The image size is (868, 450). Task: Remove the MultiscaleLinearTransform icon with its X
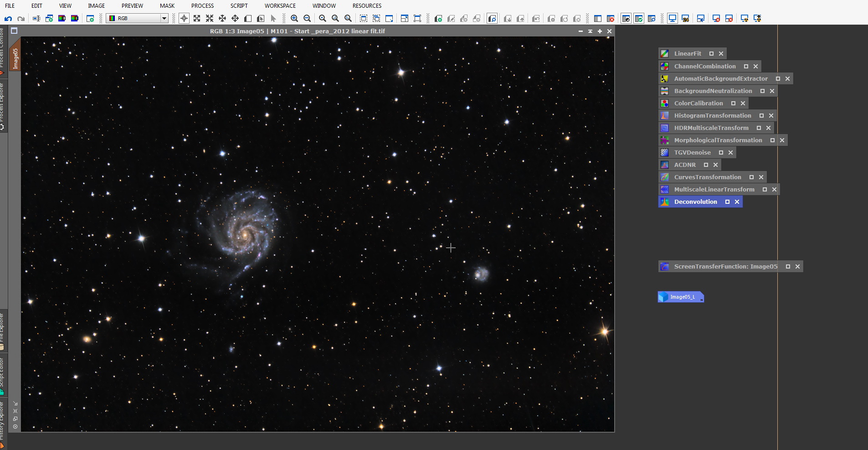(774, 189)
